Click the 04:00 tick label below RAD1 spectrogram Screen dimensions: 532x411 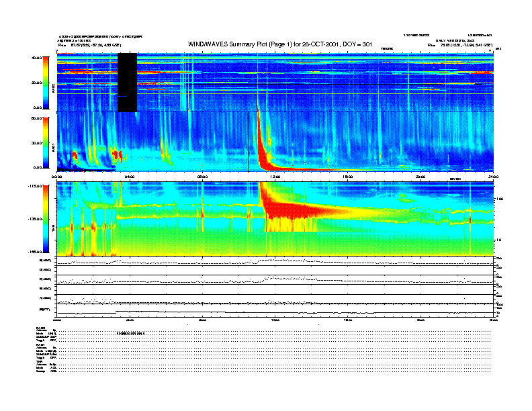tap(130, 177)
